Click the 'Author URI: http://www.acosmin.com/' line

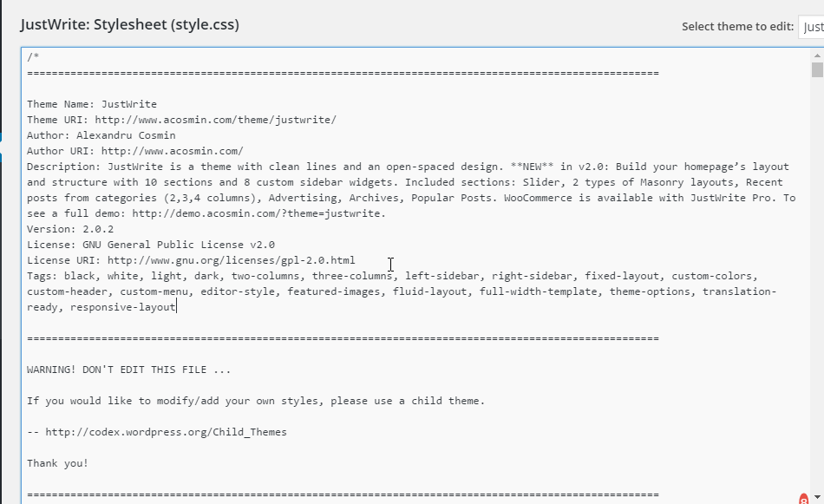click(135, 151)
